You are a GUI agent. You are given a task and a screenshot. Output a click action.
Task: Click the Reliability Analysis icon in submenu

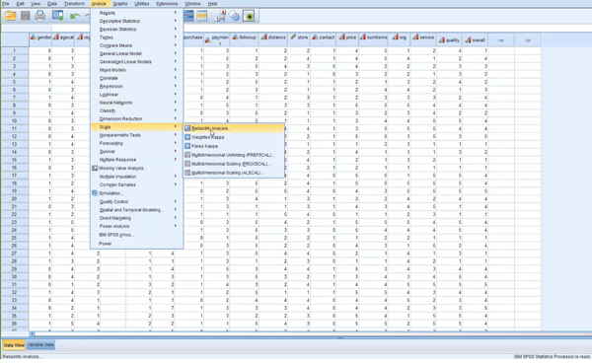pyautogui.click(x=187, y=128)
